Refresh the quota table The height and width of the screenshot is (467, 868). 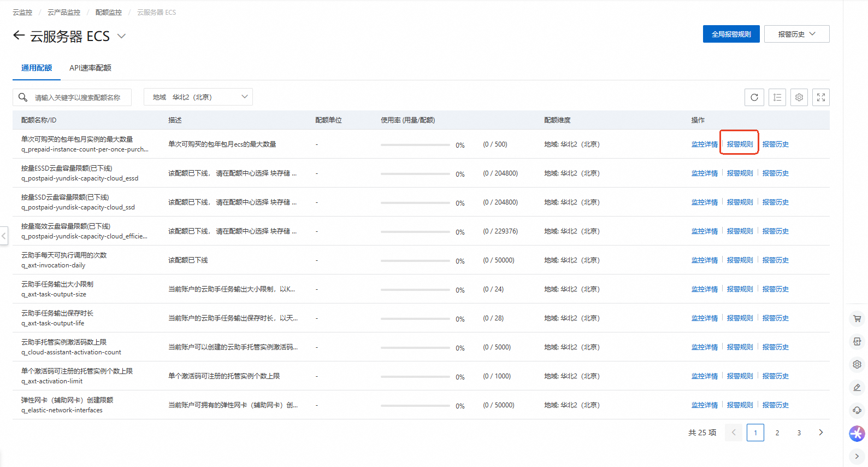(x=754, y=97)
